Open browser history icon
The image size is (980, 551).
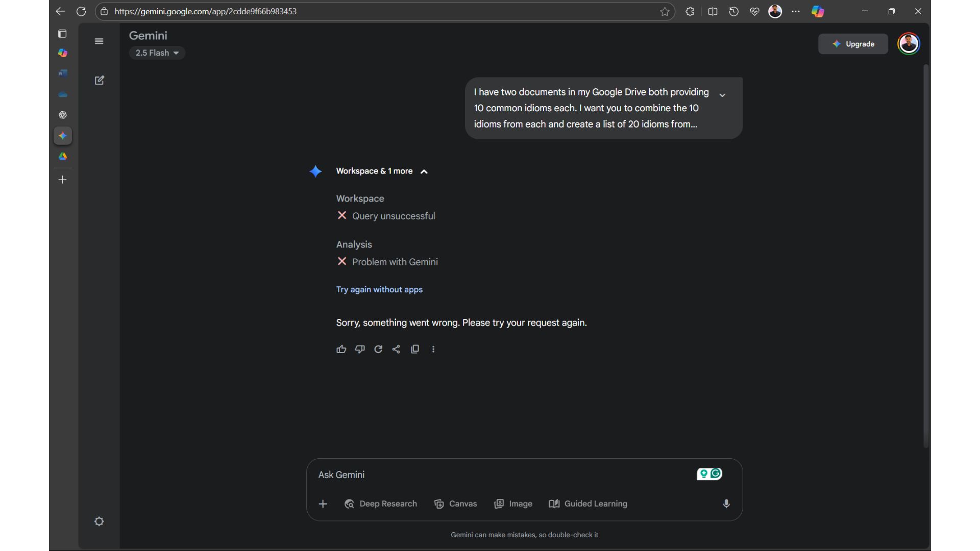coord(734,11)
